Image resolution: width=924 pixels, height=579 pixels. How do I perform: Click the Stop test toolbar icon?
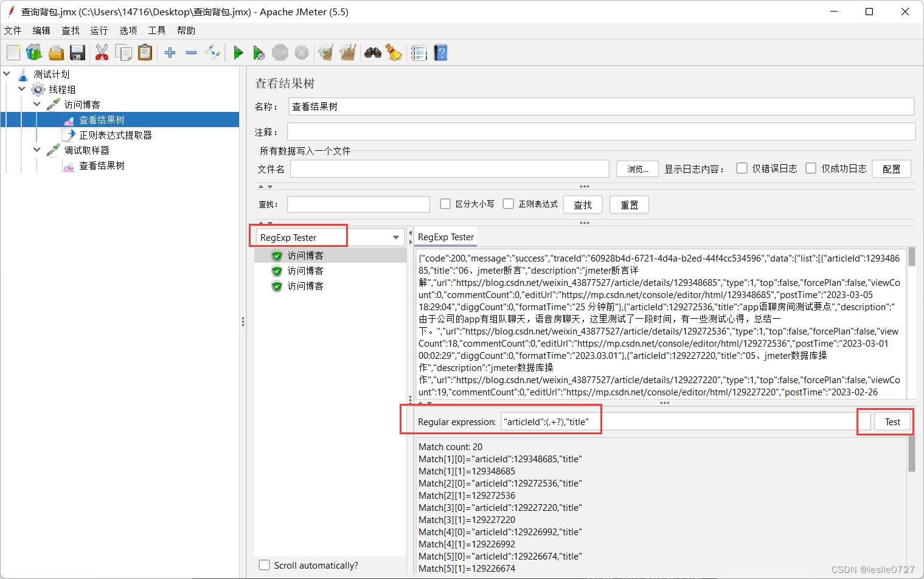(280, 52)
